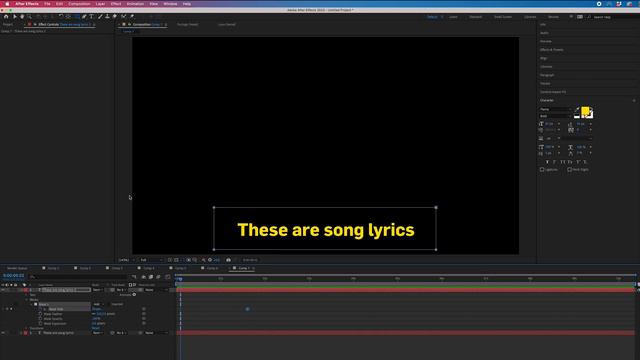The image size is (640, 360).
Task: Click the Subscript button in Character panel
Action: tap(585, 162)
